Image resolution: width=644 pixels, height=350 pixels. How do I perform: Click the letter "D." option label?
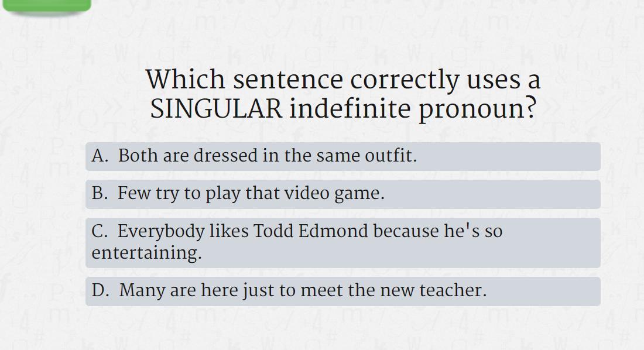101,290
